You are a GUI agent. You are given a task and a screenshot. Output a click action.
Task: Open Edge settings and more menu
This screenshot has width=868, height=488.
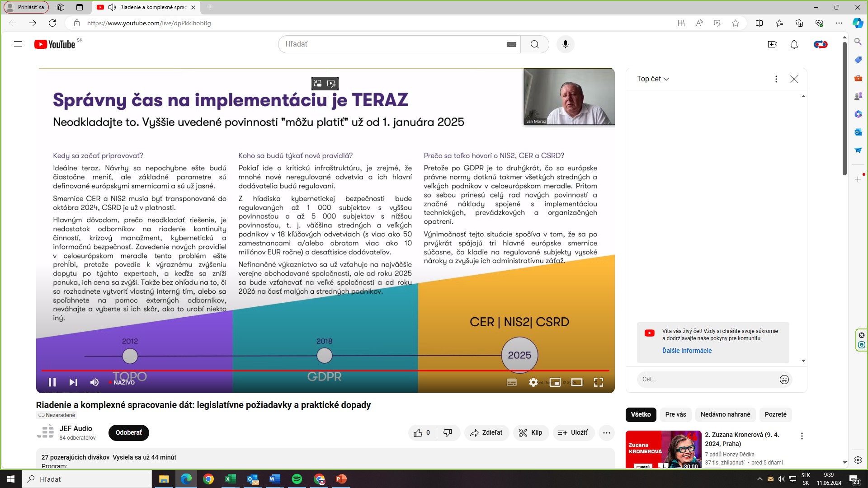839,23
